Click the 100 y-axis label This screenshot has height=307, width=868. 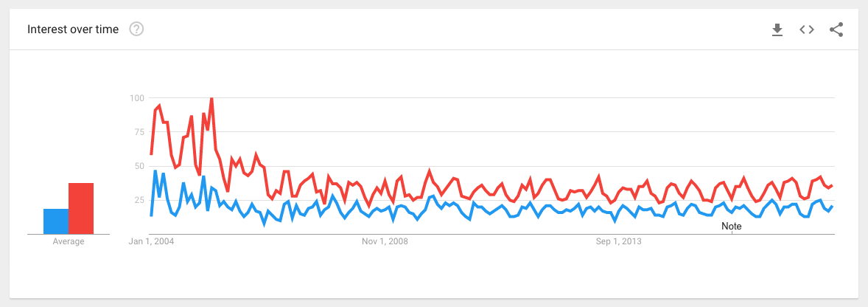tap(136, 98)
